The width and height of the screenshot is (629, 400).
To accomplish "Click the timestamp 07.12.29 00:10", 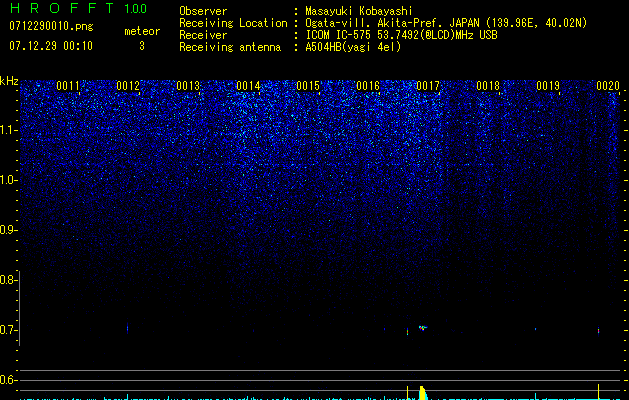I will click(51, 46).
